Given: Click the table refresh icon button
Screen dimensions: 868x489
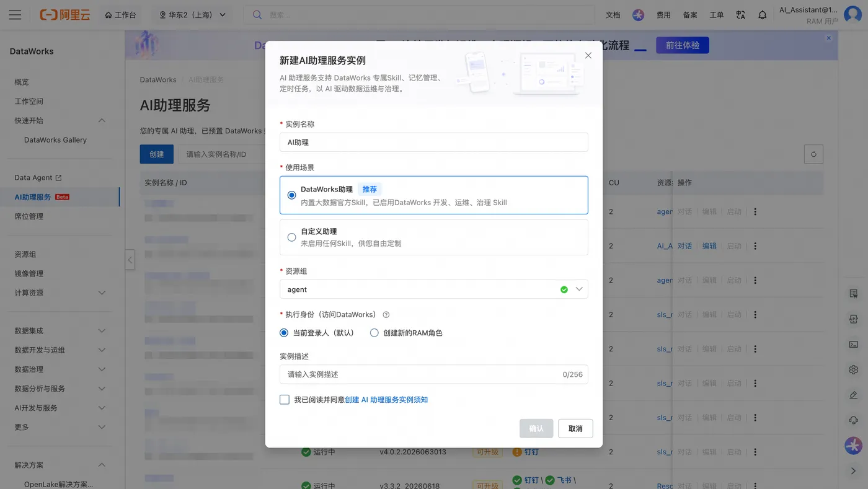Looking at the screenshot, I should coord(813,154).
